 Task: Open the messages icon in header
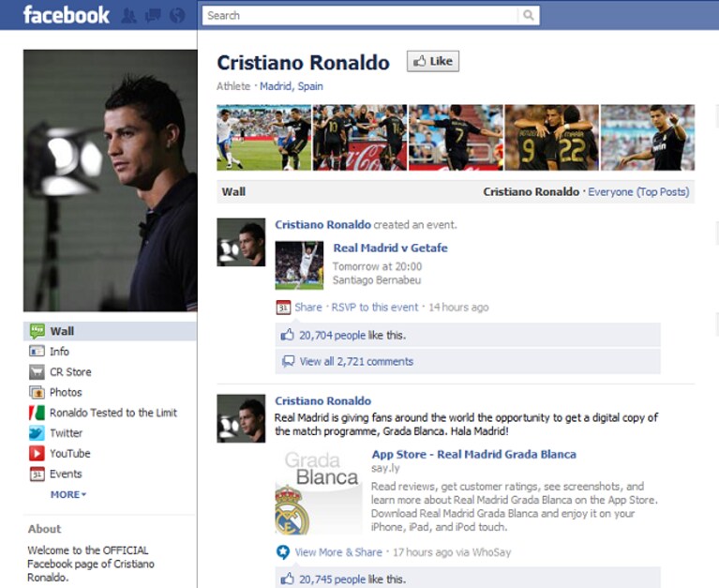click(x=153, y=16)
